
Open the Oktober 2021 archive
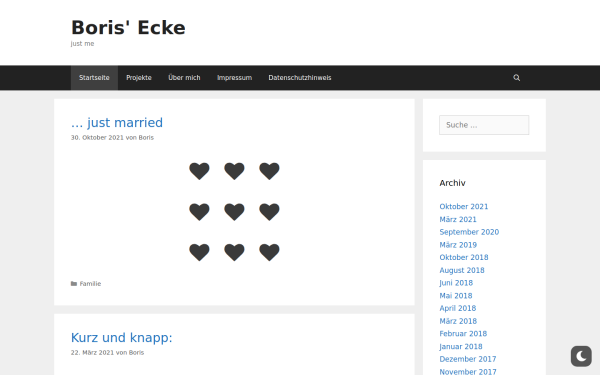click(x=464, y=207)
